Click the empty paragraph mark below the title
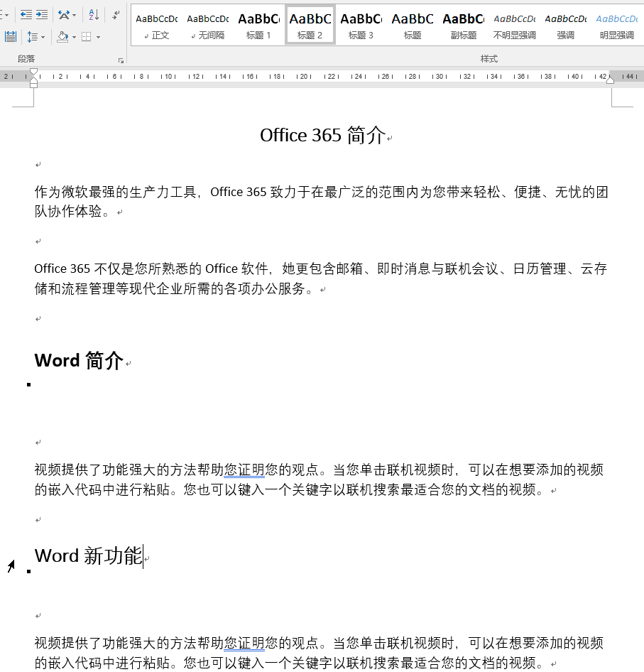The height and width of the screenshot is (672, 644). click(38, 165)
